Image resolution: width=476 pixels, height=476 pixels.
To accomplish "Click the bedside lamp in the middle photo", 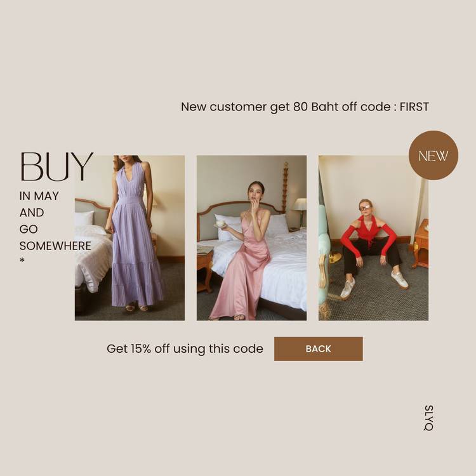I will 300,210.
